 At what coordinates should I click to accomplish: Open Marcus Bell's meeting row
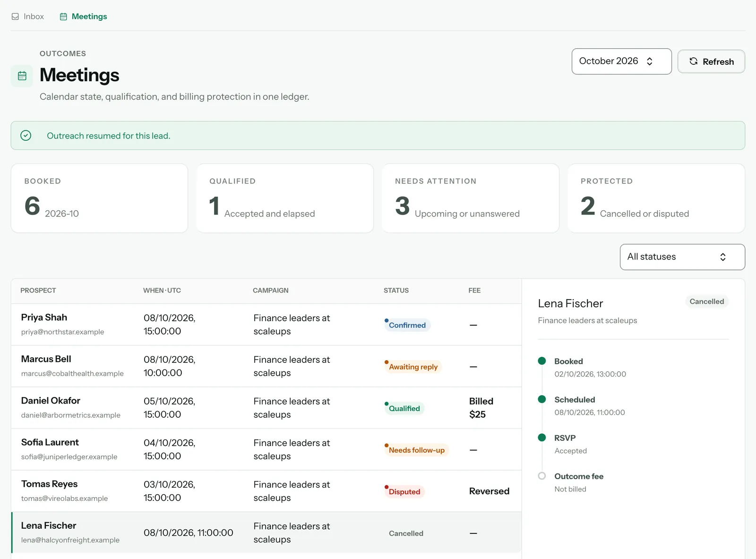point(266,366)
